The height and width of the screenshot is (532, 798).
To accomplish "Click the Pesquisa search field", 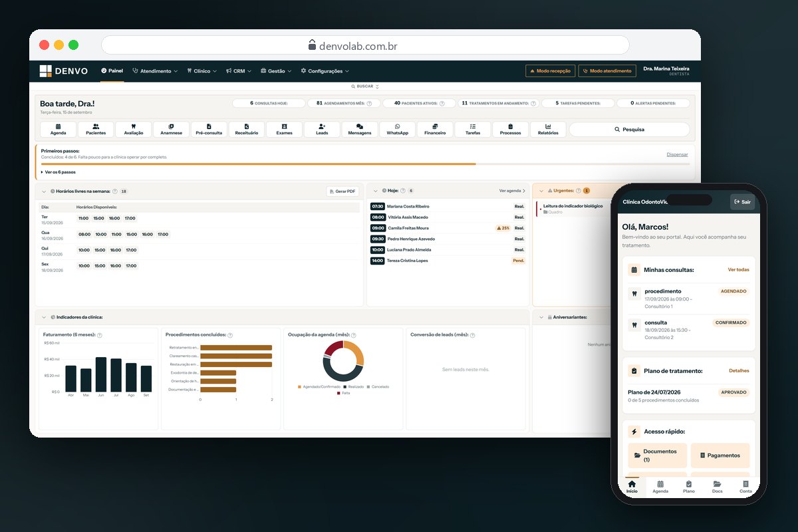I will tap(629, 130).
